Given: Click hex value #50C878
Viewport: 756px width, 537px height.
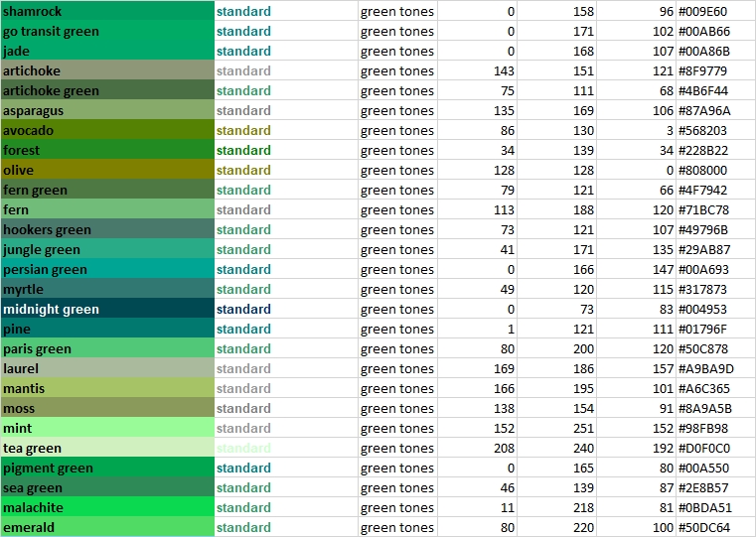Looking at the screenshot, I should pyautogui.click(x=703, y=349).
